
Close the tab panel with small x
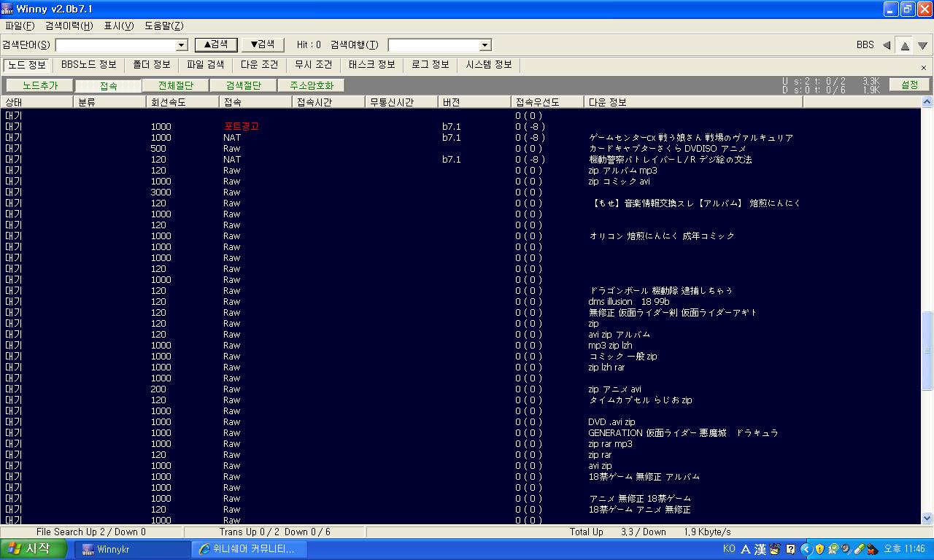(924, 67)
